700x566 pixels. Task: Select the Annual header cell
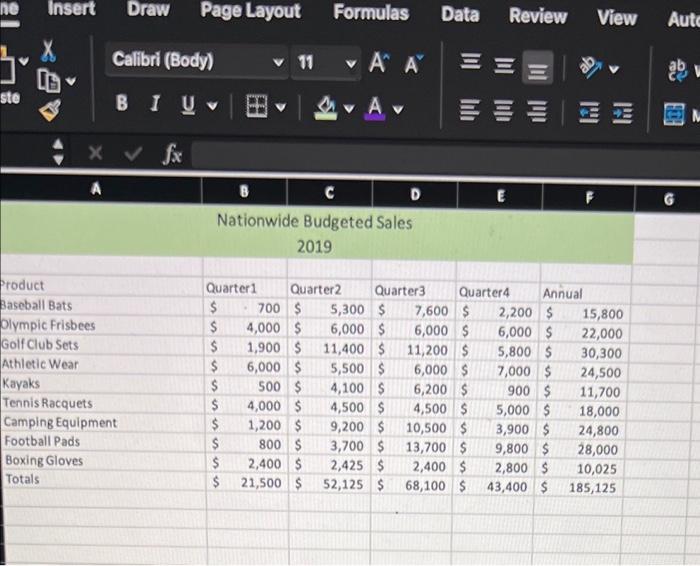click(586, 293)
